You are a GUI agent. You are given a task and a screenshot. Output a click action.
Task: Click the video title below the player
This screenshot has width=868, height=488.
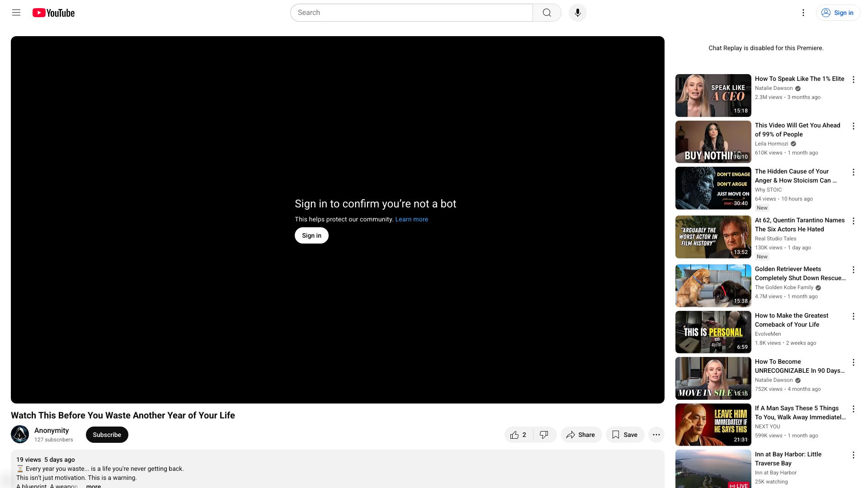pos(123,415)
